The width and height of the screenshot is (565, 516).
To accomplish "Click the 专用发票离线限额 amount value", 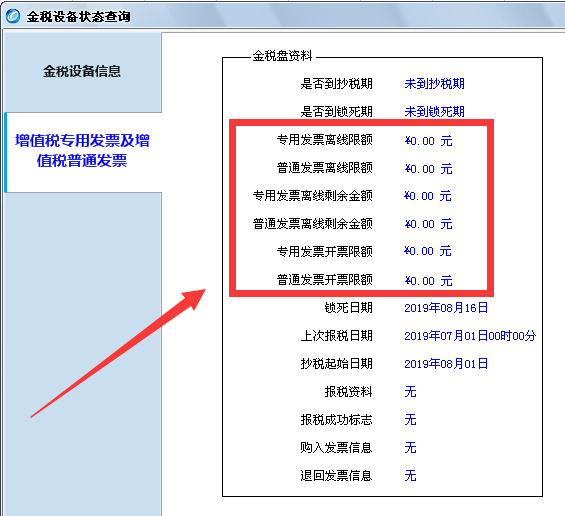I will [428, 141].
